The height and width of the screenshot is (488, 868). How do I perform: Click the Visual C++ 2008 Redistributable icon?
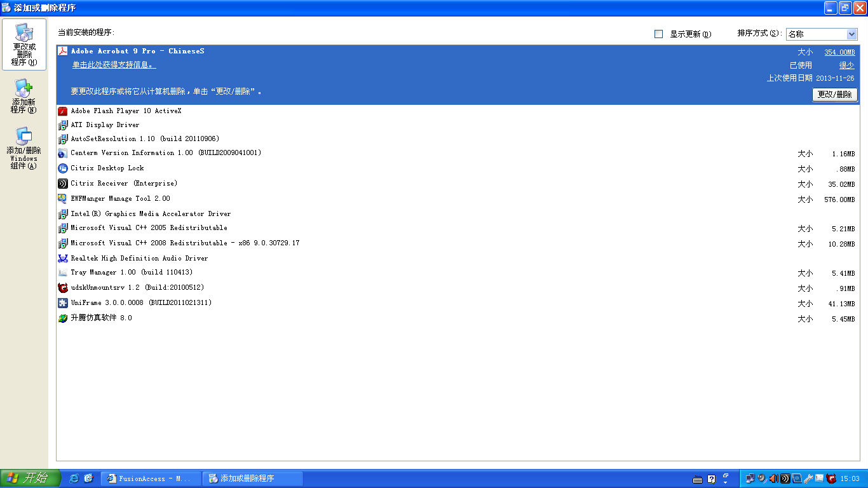[x=62, y=243]
